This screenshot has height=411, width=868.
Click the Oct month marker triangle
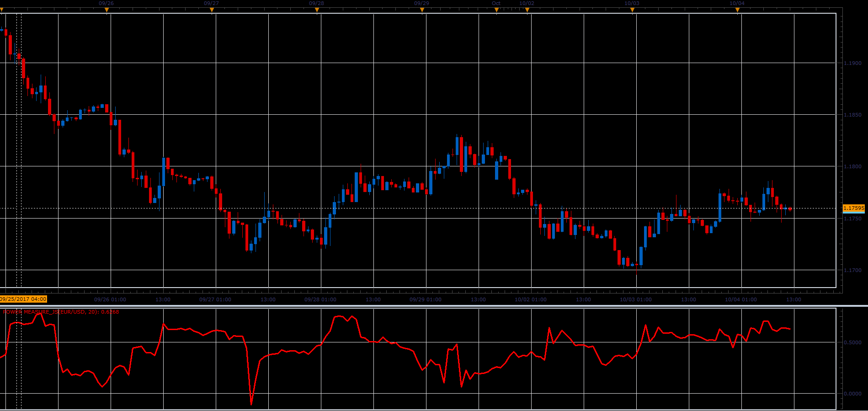(x=496, y=10)
